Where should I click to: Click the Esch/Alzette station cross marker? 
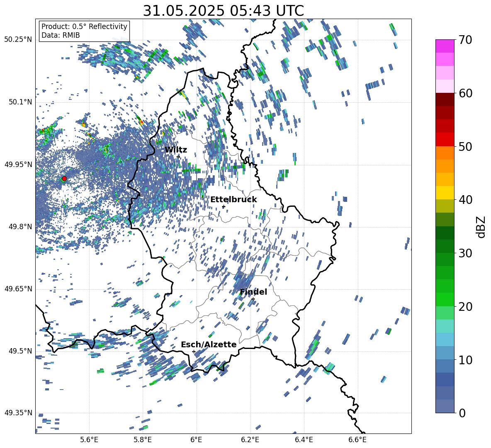coord(194,351)
